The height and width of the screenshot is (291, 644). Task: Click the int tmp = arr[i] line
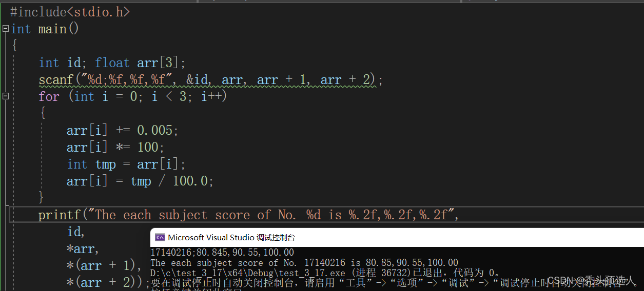click(126, 164)
